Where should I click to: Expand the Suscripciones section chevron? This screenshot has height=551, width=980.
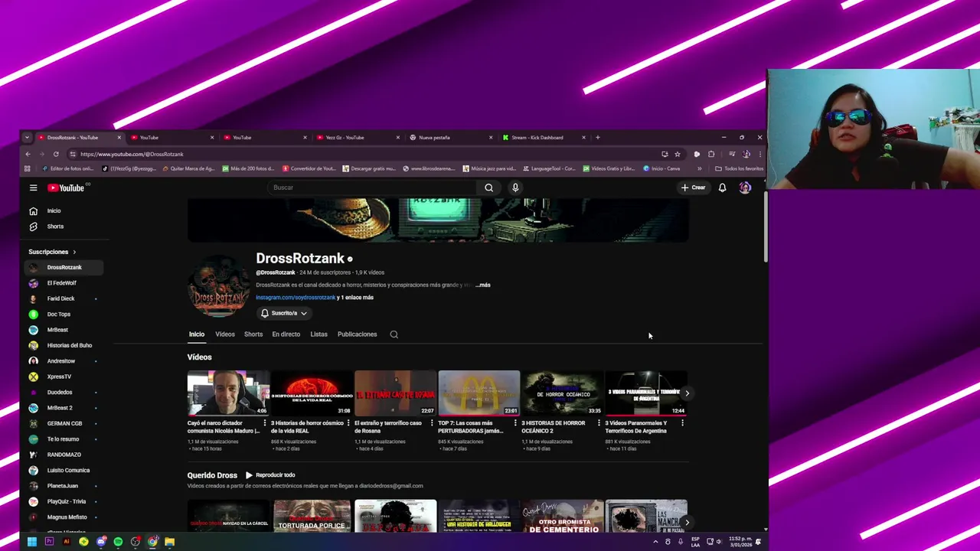74,252
